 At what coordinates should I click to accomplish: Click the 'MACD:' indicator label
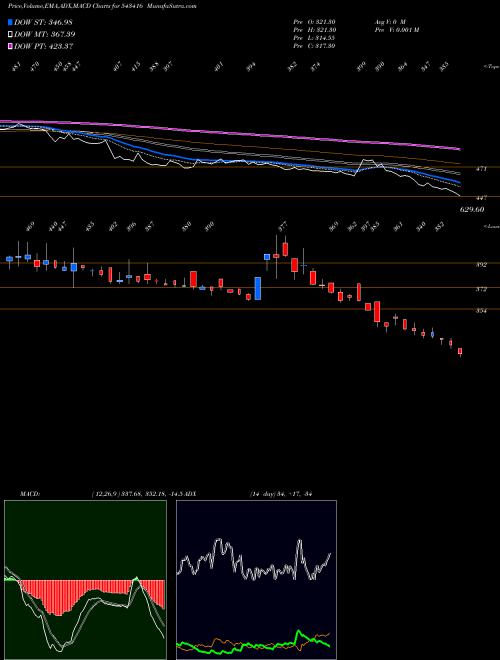coord(30,494)
